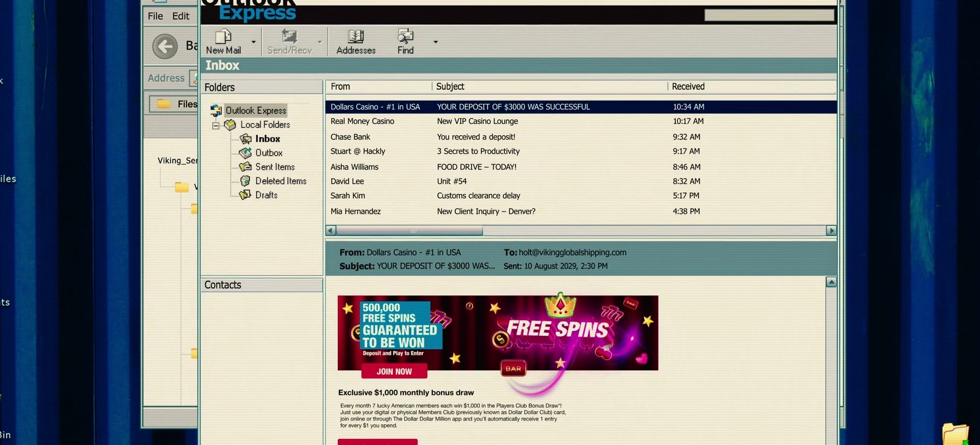Click the Find toolbar icon
The image size is (980, 445).
pyautogui.click(x=405, y=36)
